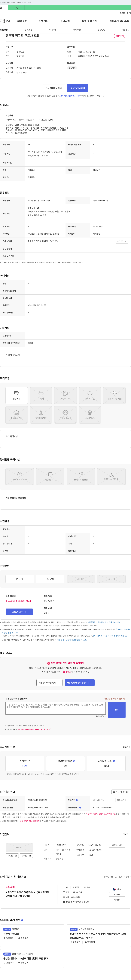Screen dimensions: 131x980
Task: Open the icomedy.kocsc.or.kr link
Action: [x=35, y=729]
